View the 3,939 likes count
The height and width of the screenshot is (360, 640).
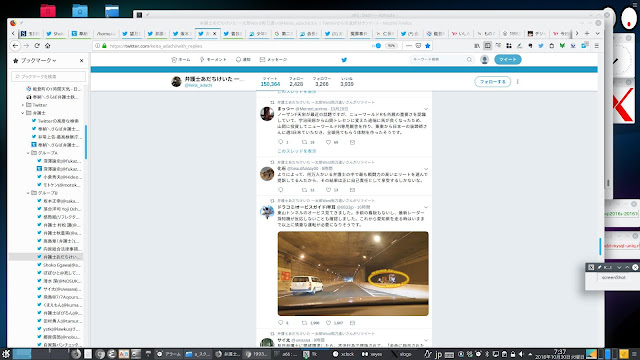(x=347, y=81)
